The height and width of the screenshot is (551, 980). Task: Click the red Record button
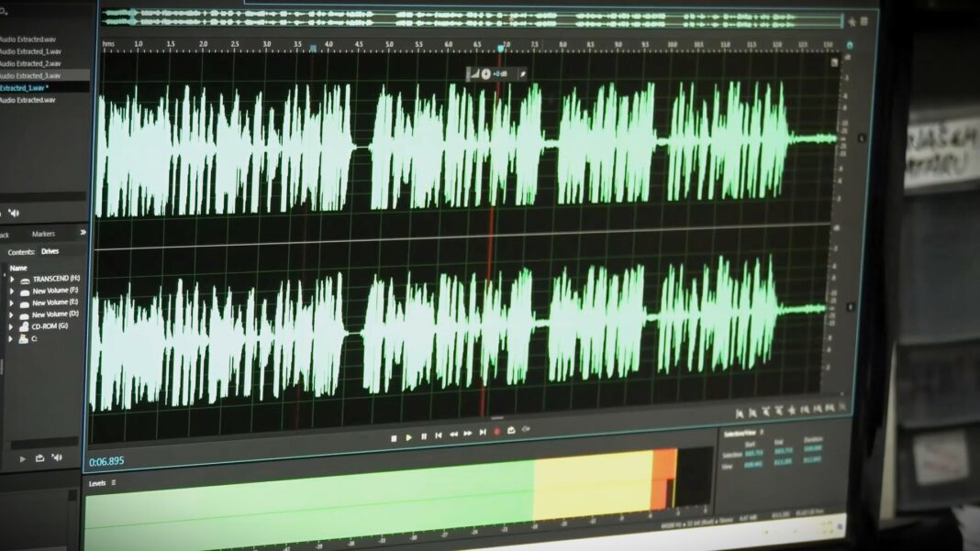click(x=497, y=432)
